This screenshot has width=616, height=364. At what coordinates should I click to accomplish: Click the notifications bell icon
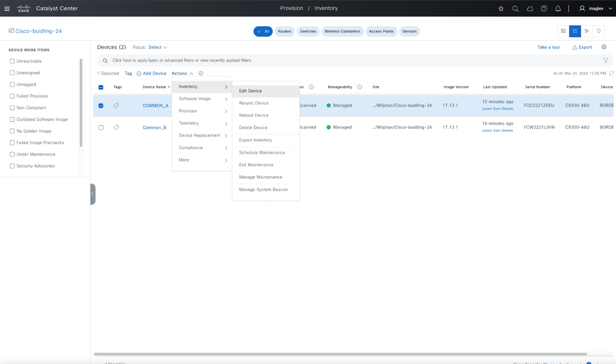point(558,9)
